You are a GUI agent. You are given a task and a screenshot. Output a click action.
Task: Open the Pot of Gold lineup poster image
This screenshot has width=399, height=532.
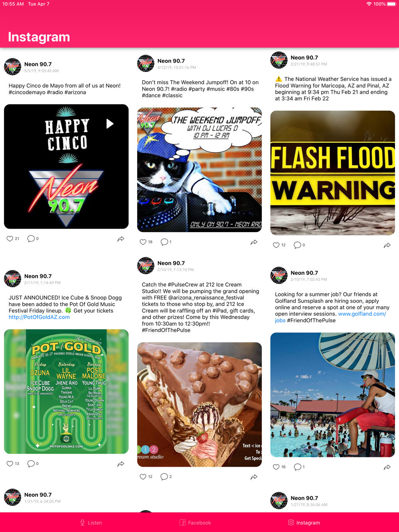(66, 392)
